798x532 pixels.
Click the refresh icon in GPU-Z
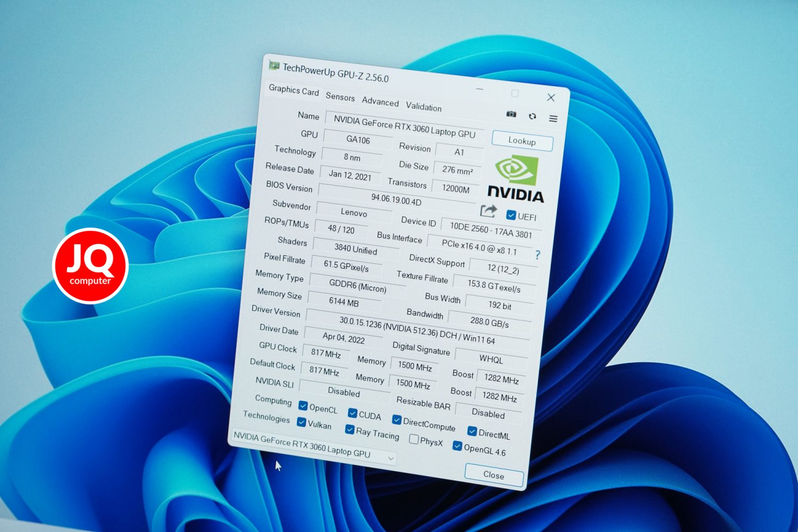click(x=533, y=116)
